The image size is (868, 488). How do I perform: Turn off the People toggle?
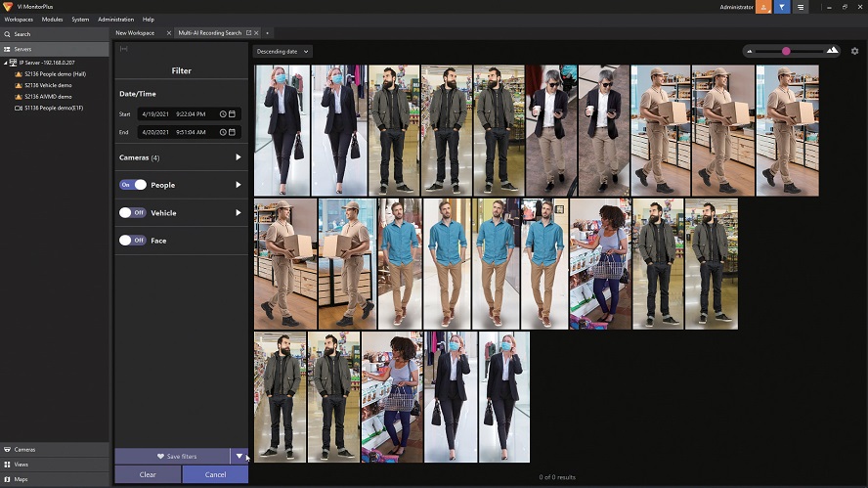[x=133, y=185]
